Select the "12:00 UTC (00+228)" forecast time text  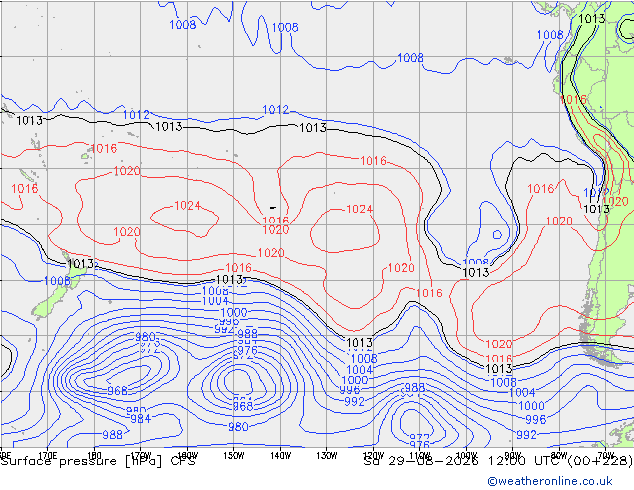[560, 461]
